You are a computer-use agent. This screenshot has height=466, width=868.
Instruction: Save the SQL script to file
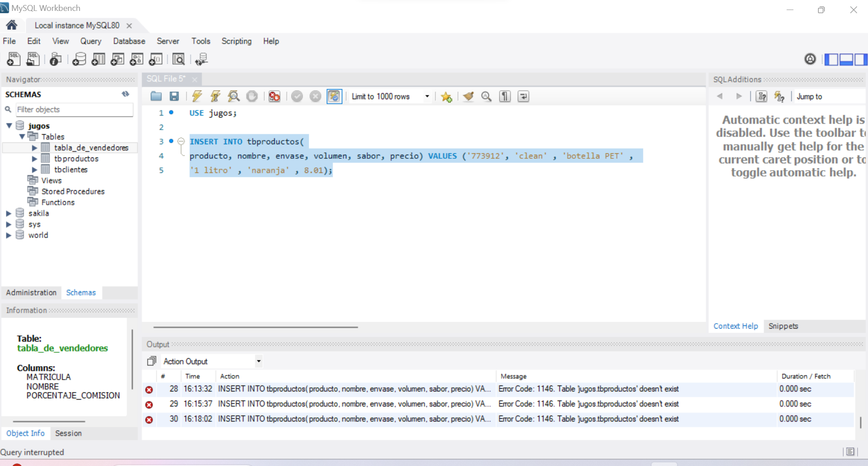tap(174, 96)
